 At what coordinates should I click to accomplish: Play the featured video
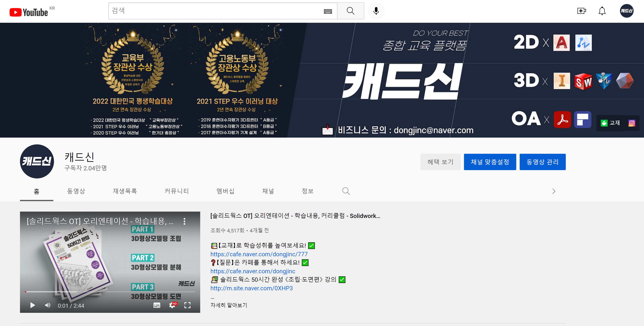pos(32,305)
